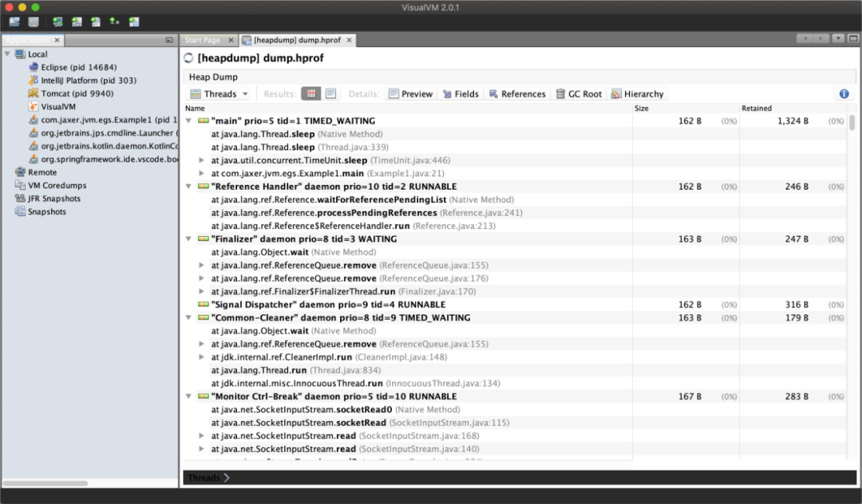Viewport: 862px width, 504px height.
Task: Expand the TimeUnit.sleep stack frame
Action: click(202, 160)
